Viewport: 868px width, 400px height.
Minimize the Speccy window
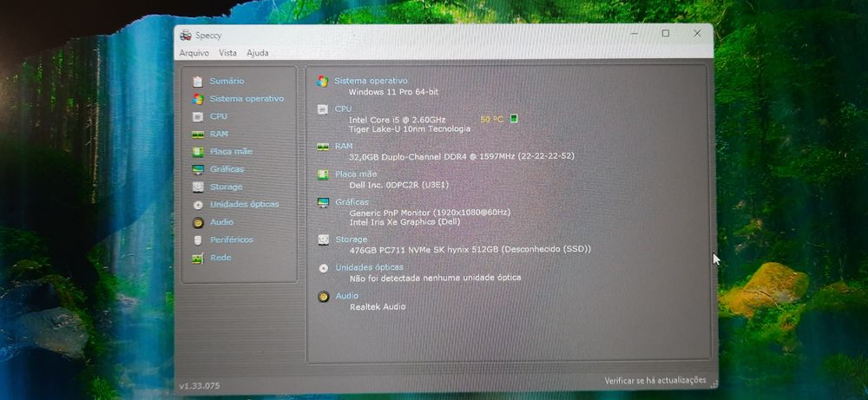coord(634,34)
